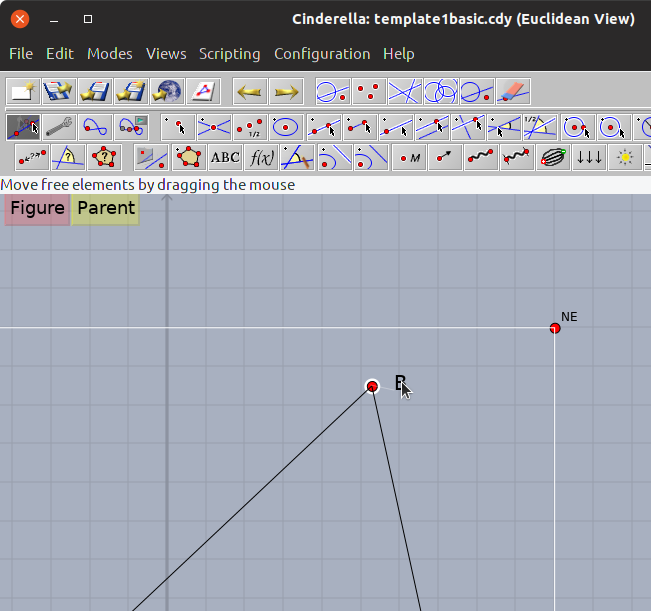This screenshot has width=651, height=611.
Task: Click the Save icon, single floppy disk
Action: click(x=95, y=91)
